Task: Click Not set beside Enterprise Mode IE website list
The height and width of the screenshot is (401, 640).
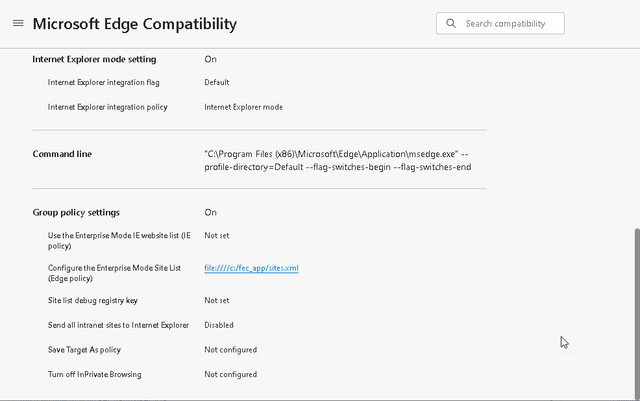Action: point(217,236)
